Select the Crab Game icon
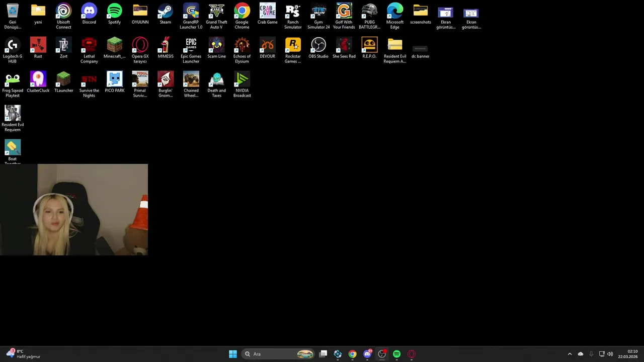Viewport: 644px width, 362px height. [x=267, y=15]
